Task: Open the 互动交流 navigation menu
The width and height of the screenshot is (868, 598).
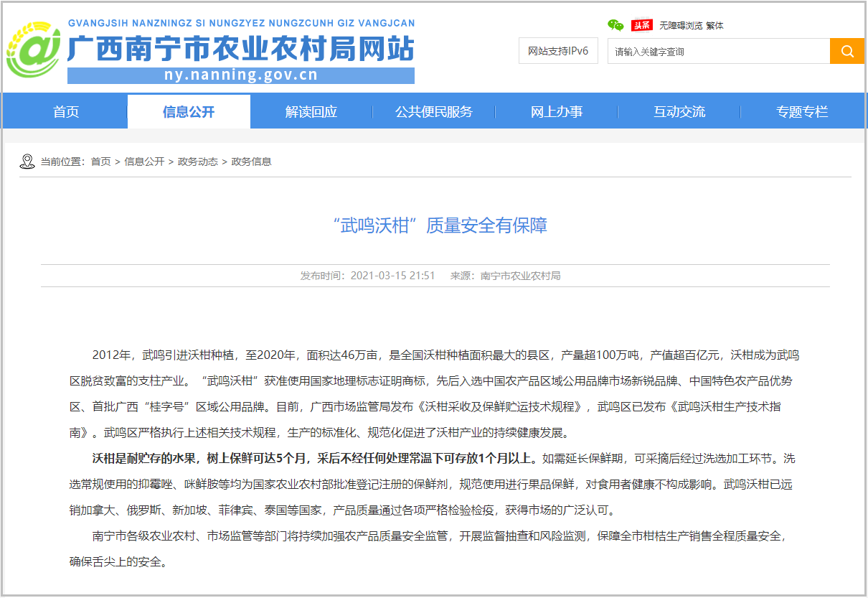Action: tap(679, 111)
